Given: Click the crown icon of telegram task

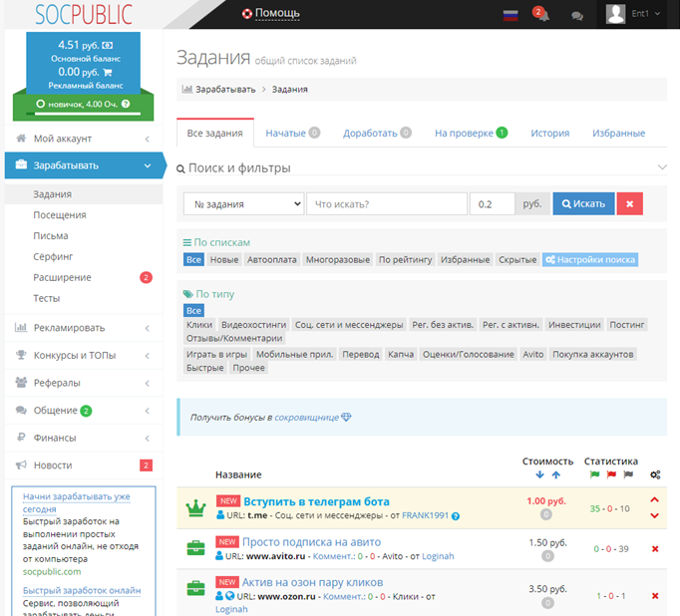Looking at the screenshot, I should 195,508.
